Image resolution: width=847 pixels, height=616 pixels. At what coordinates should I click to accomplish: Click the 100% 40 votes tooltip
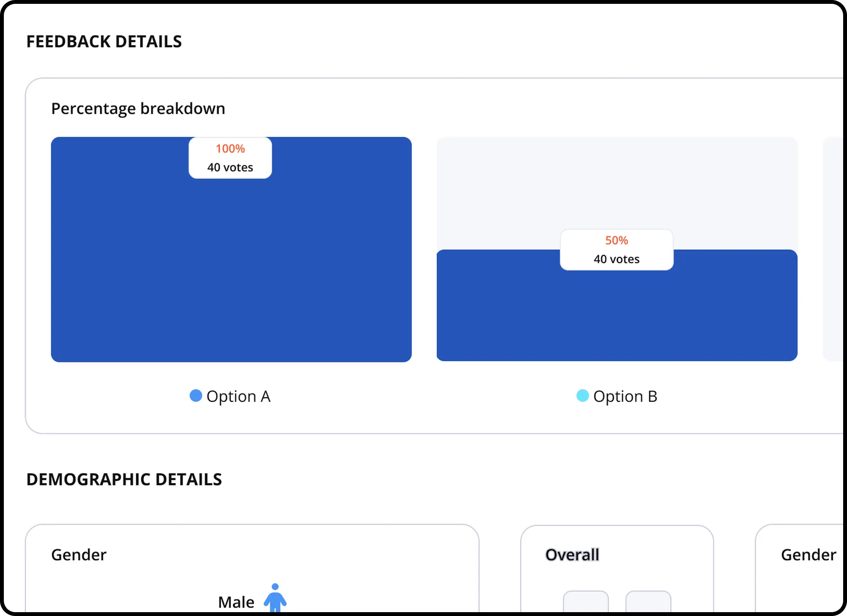click(x=231, y=158)
